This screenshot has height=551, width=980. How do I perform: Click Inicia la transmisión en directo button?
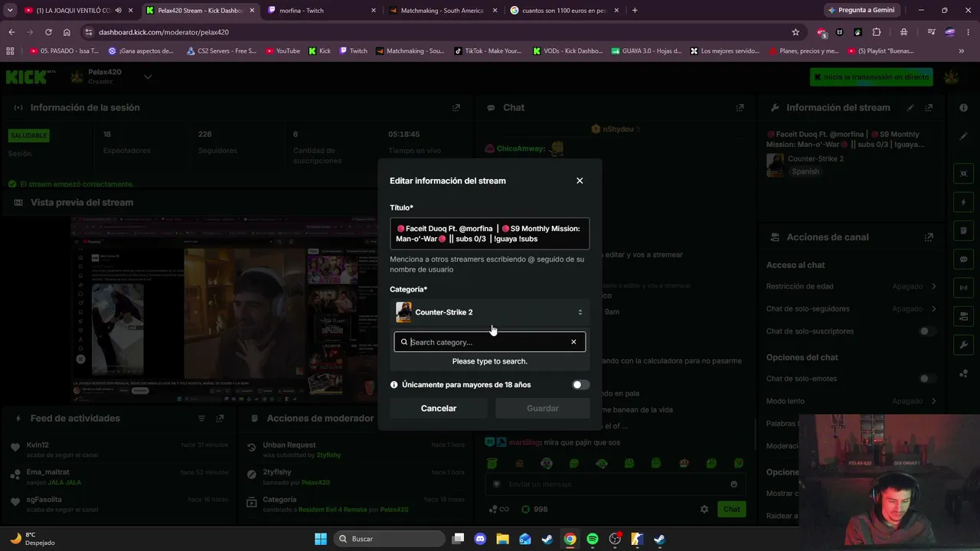click(x=871, y=77)
